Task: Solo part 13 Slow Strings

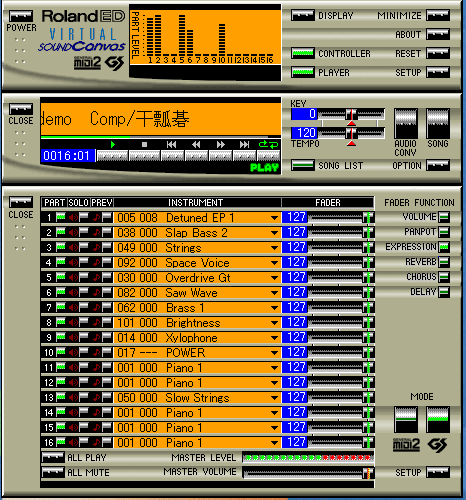Action: [83, 398]
